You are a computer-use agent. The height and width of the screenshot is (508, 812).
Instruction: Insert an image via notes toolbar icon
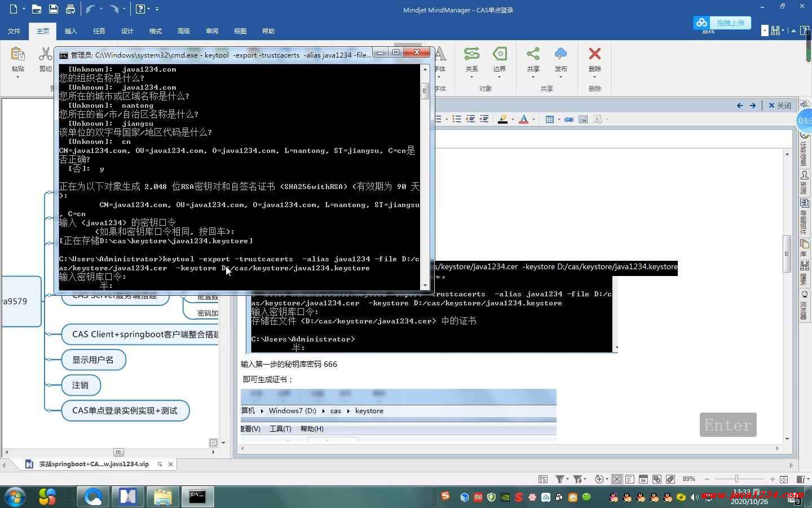pos(583,119)
